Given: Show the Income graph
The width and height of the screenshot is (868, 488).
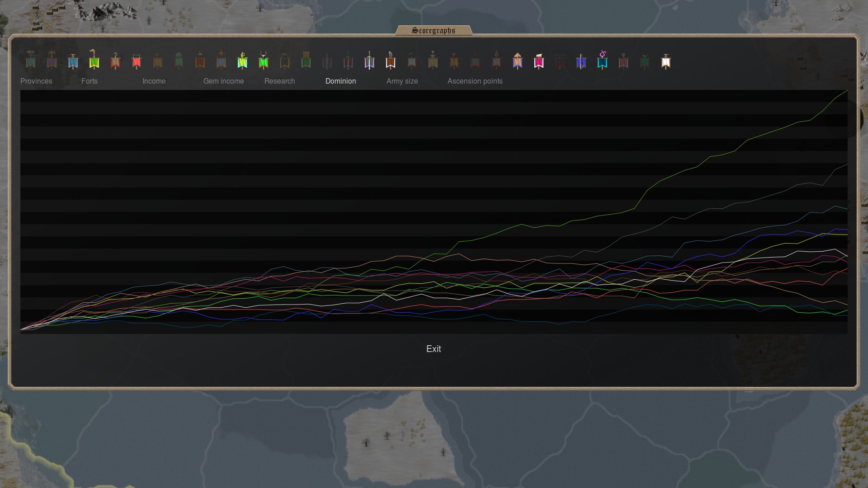Looking at the screenshot, I should (x=154, y=81).
